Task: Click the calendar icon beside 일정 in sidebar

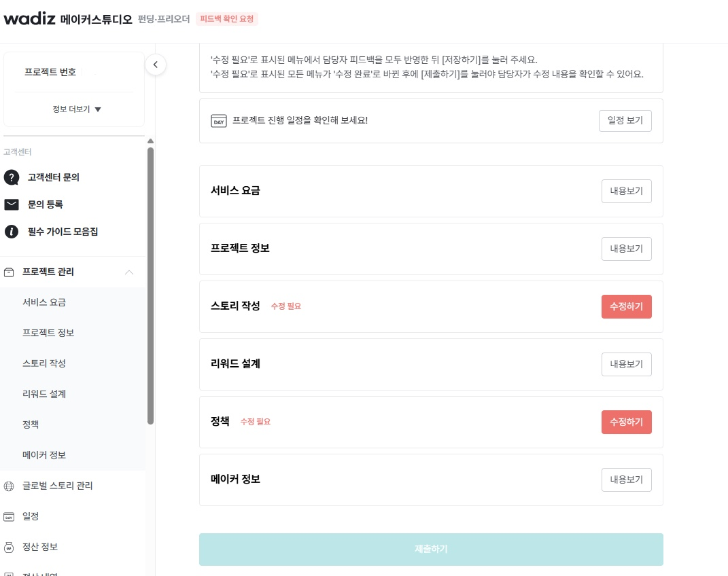Action: point(10,516)
